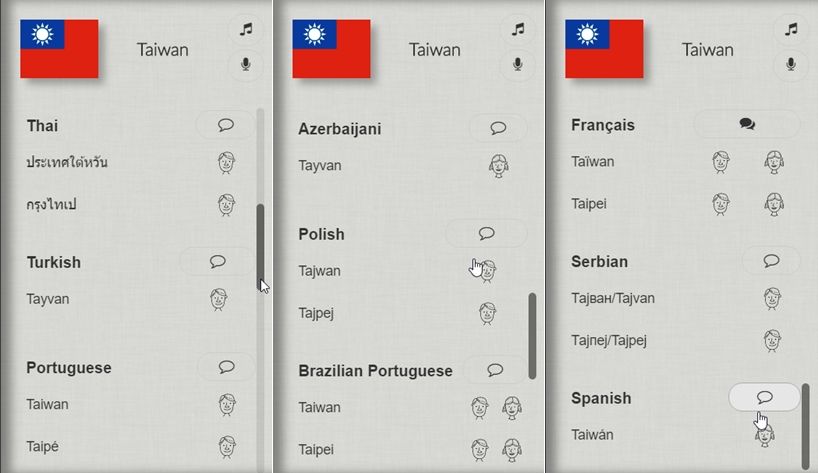818x473 pixels.
Task: Click the Taiwan flag in right panel
Action: point(604,49)
